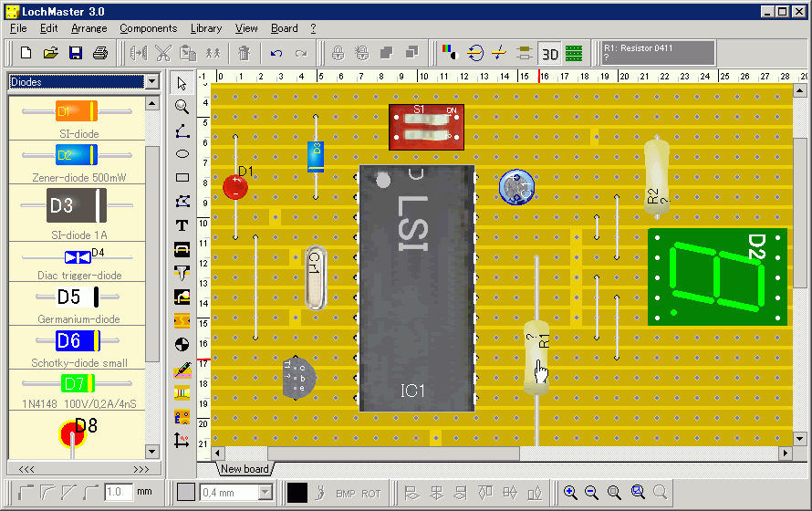Pick the D4 Diac trigger-diode component
This screenshot has height=511, width=812.
tap(77, 262)
